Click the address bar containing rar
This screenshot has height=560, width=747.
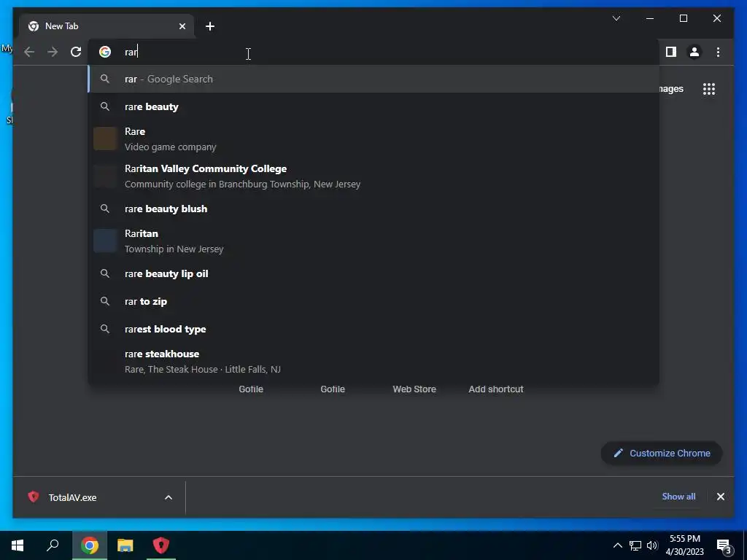373,52
